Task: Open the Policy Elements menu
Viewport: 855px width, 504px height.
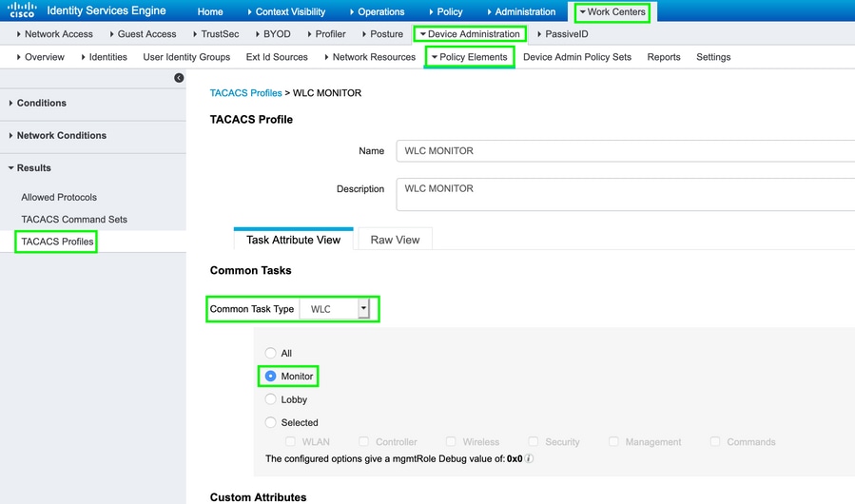Action: tap(470, 57)
